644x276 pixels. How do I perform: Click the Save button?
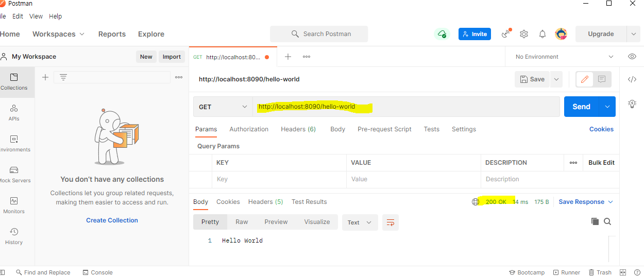click(x=532, y=79)
